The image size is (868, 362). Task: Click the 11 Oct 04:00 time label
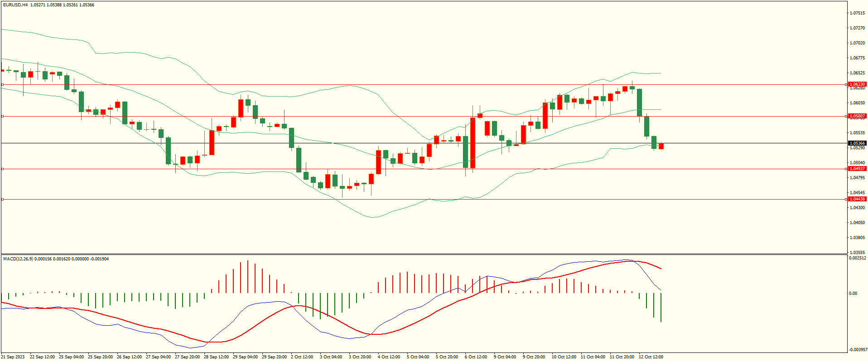(593, 357)
